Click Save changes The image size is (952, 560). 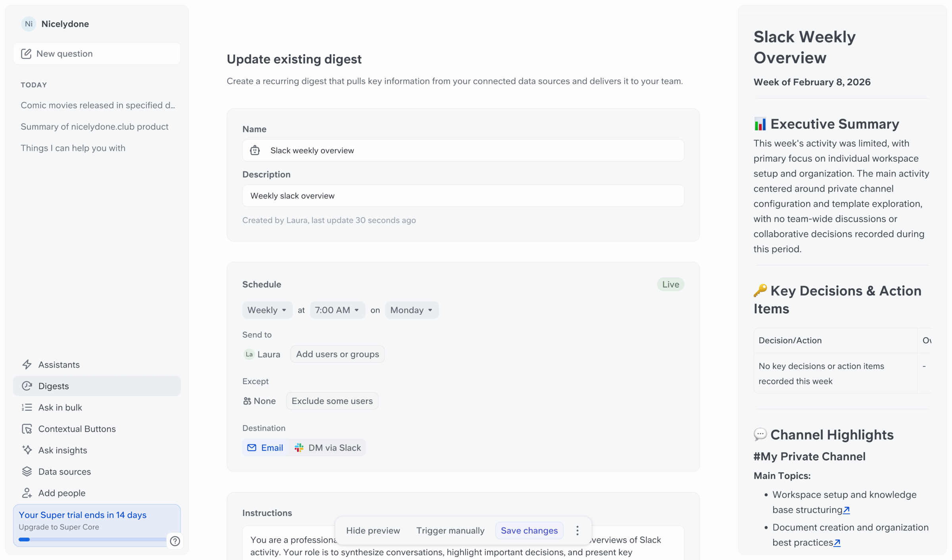tap(529, 531)
